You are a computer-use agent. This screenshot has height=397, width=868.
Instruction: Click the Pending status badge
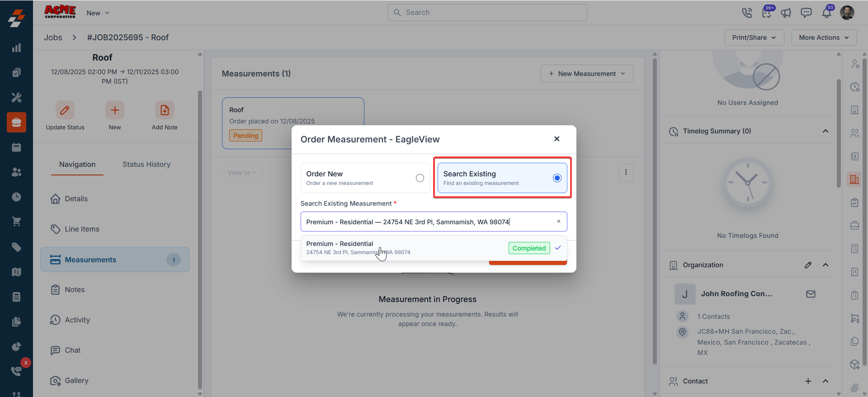(x=245, y=136)
